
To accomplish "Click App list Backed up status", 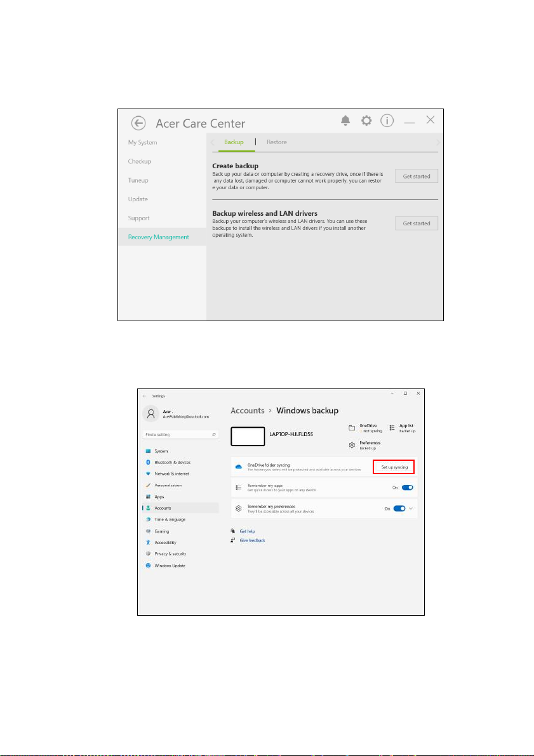I will [403, 428].
